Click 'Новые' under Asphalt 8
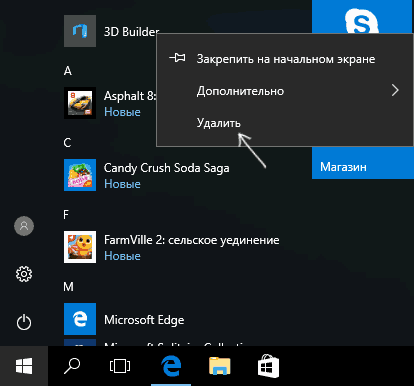 (x=122, y=112)
